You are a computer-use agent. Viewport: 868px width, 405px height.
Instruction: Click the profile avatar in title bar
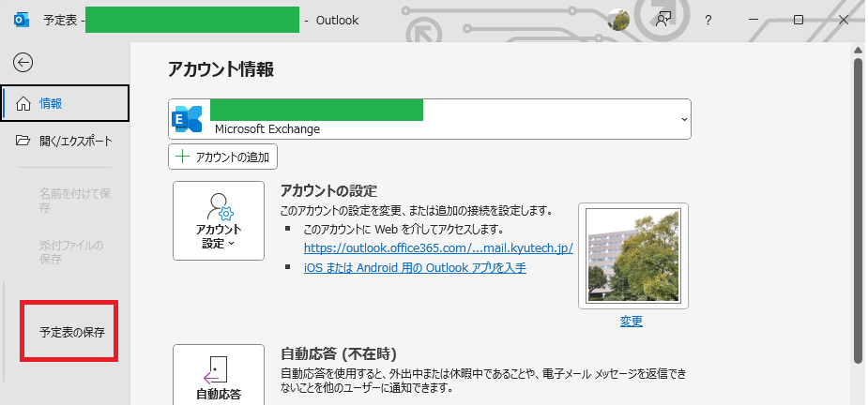[619, 21]
